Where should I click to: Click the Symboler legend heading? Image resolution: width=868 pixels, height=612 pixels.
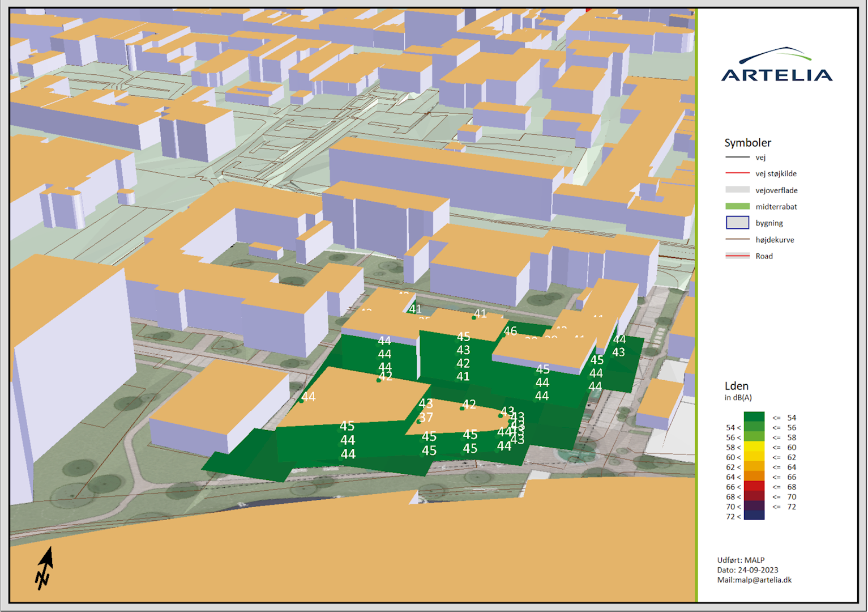point(747,143)
